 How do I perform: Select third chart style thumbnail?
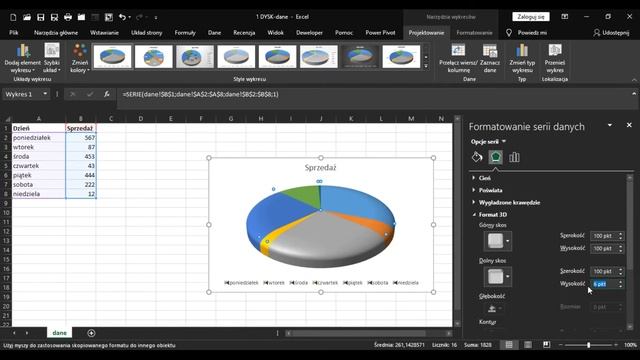[x=195, y=57]
